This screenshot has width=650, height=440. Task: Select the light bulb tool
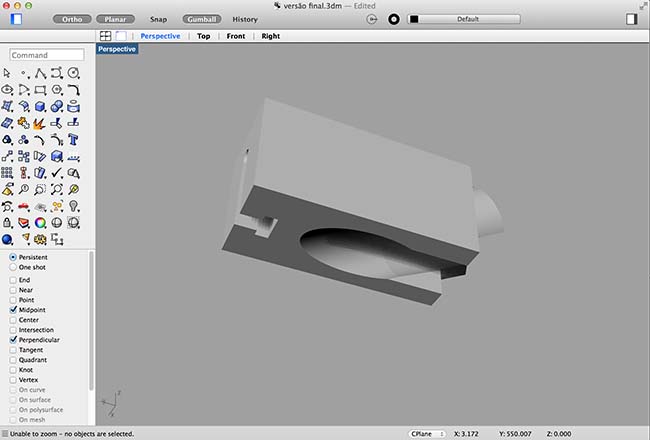tap(73, 206)
